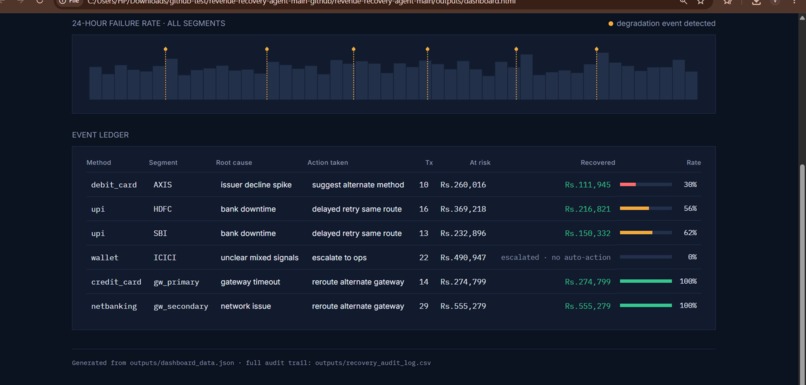Select the ICICI segment cell
The width and height of the screenshot is (806, 385).
point(165,258)
